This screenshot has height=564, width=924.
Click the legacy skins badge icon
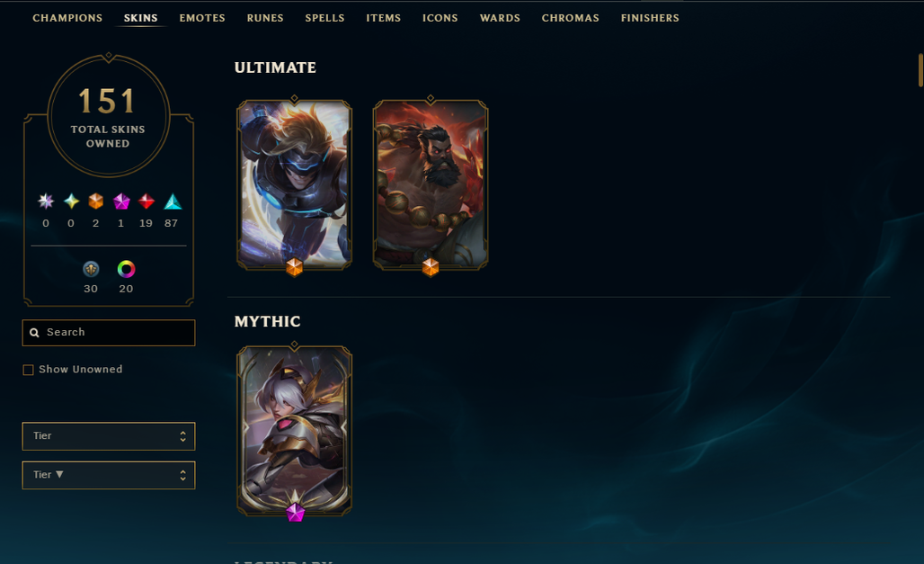pos(91,269)
